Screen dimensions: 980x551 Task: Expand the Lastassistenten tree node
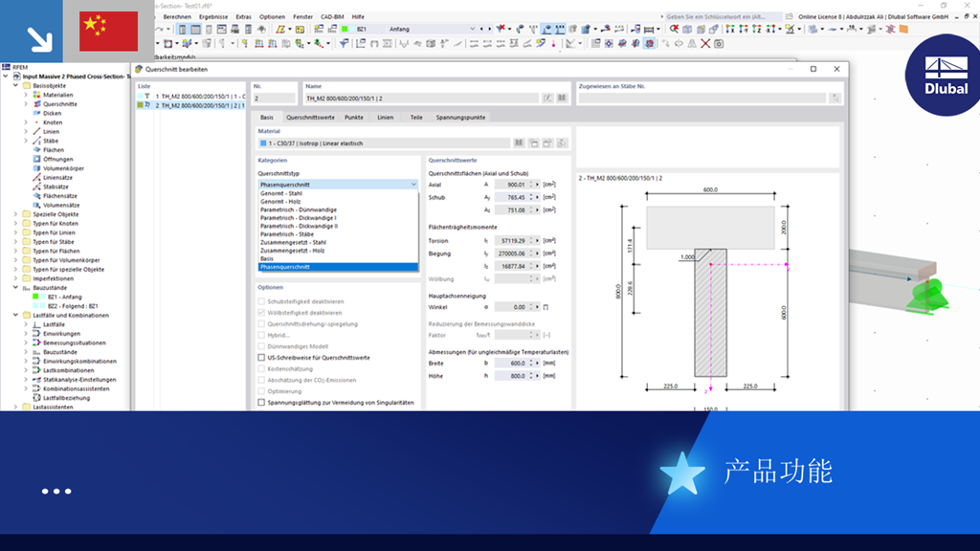tap(15, 407)
